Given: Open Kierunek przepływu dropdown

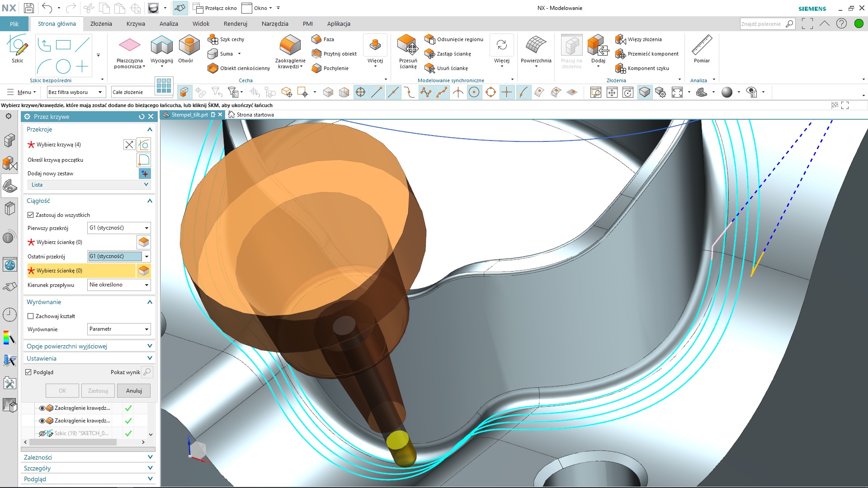Looking at the screenshot, I should pos(119,285).
